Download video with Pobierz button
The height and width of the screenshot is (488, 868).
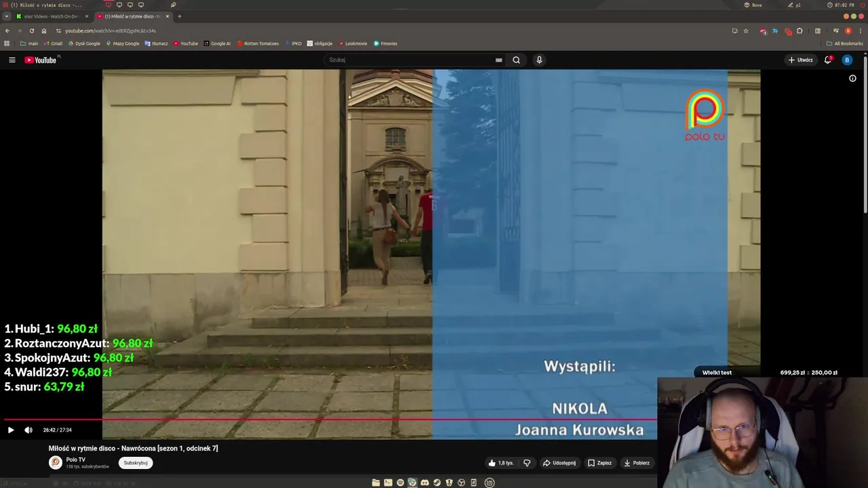click(637, 463)
